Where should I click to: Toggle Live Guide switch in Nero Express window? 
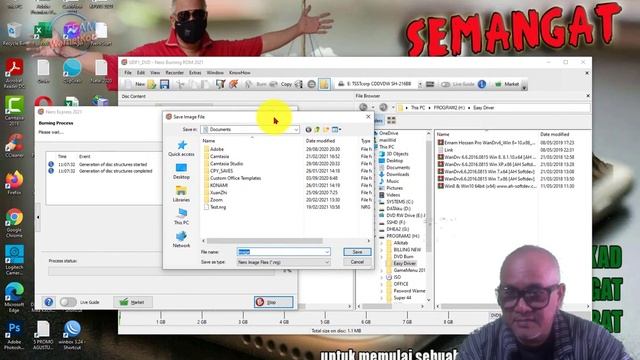pyautogui.click(x=68, y=302)
